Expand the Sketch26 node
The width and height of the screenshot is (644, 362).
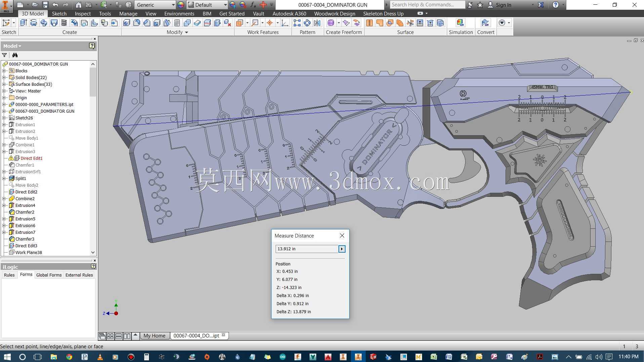click(x=4, y=118)
